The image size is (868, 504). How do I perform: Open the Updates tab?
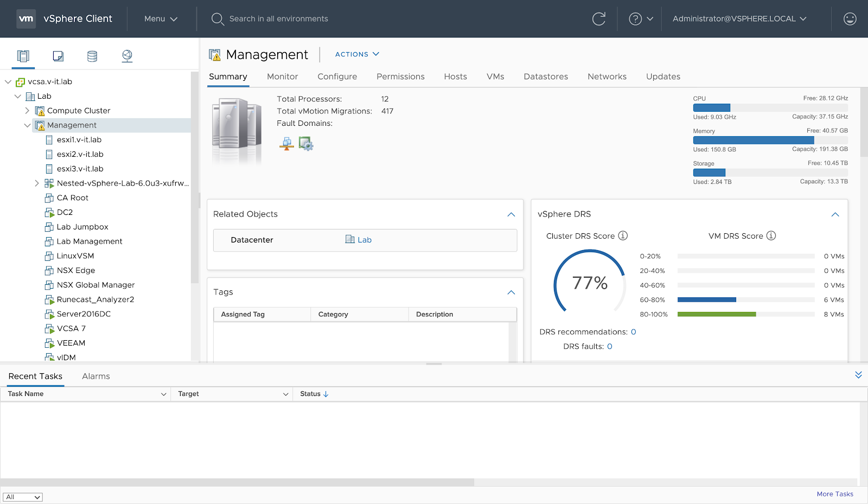(663, 76)
